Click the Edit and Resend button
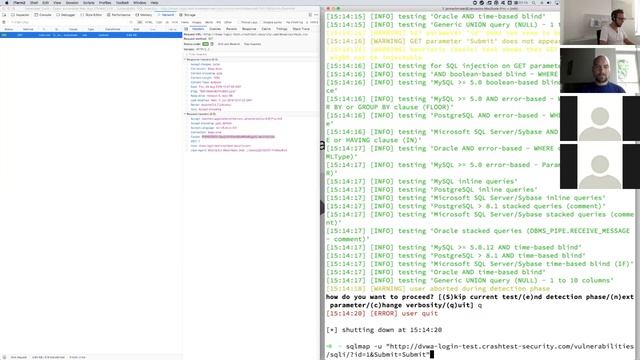This screenshot has height=360, width=640. click(x=229, y=44)
